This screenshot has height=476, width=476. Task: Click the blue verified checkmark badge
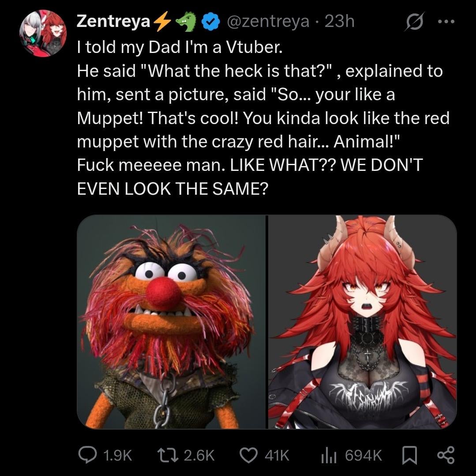[x=210, y=22]
